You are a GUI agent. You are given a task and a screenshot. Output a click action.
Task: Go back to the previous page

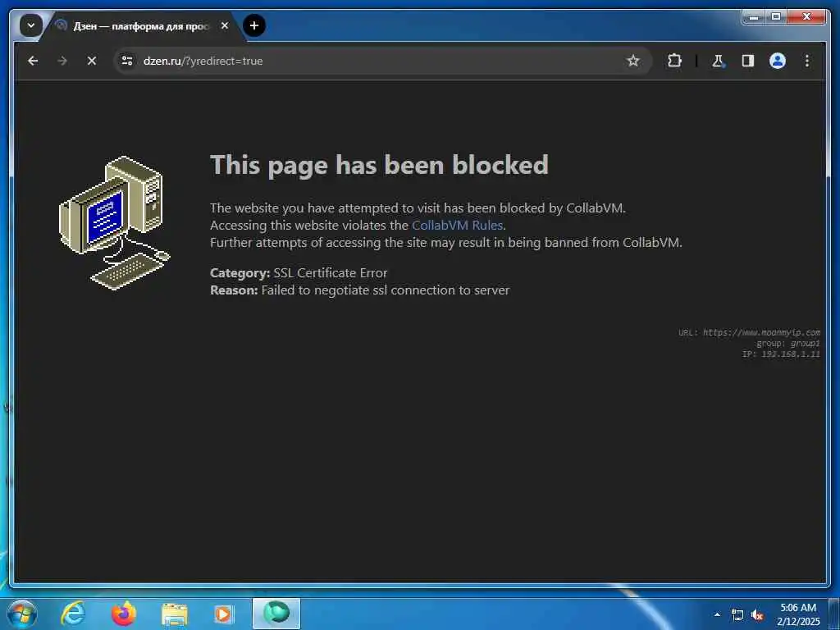pyautogui.click(x=33, y=61)
